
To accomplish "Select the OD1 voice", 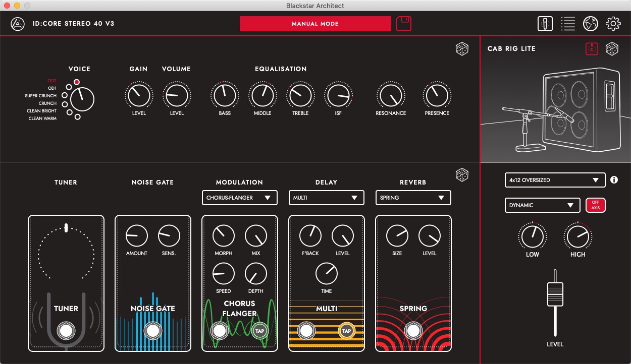I will tap(69, 87).
